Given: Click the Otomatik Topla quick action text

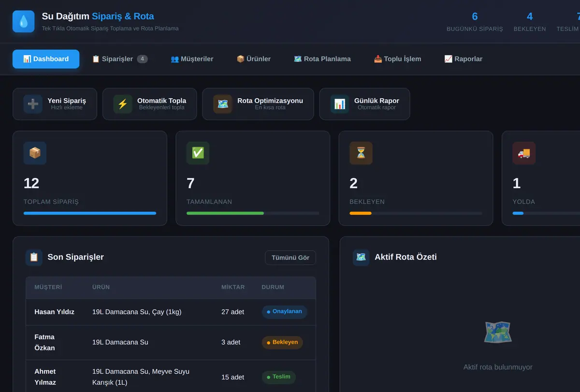Looking at the screenshot, I should (x=161, y=101).
